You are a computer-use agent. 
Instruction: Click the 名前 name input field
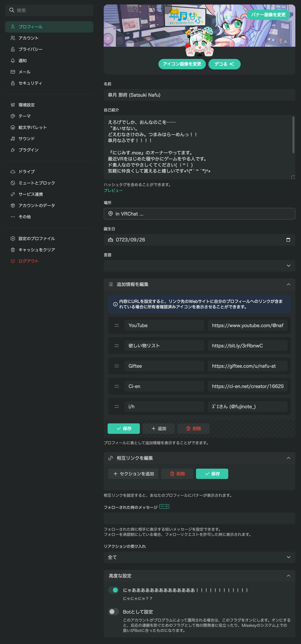tap(199, 95)
